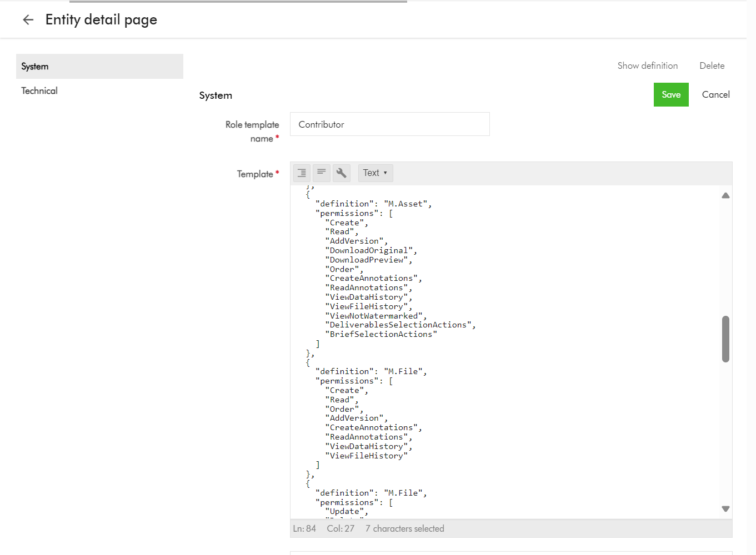Click the compact JSON icon in editor toolbar

tap(322, 173)
